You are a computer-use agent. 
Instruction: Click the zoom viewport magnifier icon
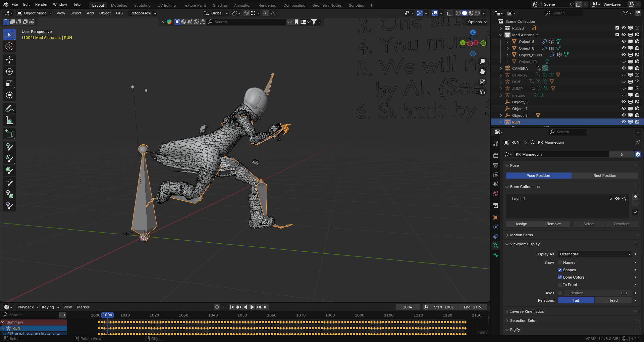click(482, 61)
